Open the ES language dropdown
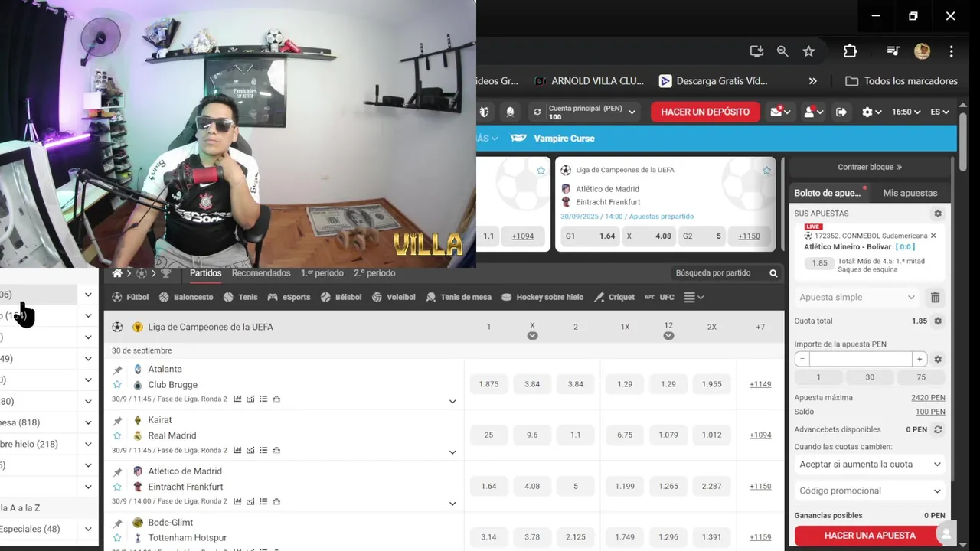The image size is (980, 551). [940, 112]
